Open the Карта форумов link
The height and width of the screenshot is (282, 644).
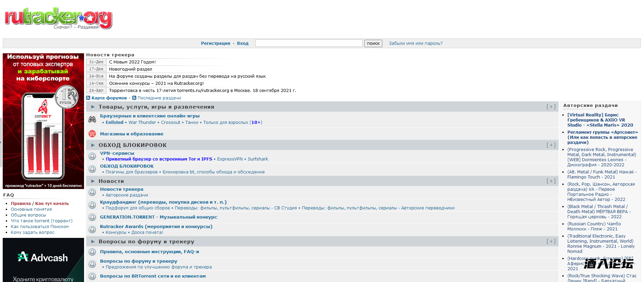pos(109,98)
